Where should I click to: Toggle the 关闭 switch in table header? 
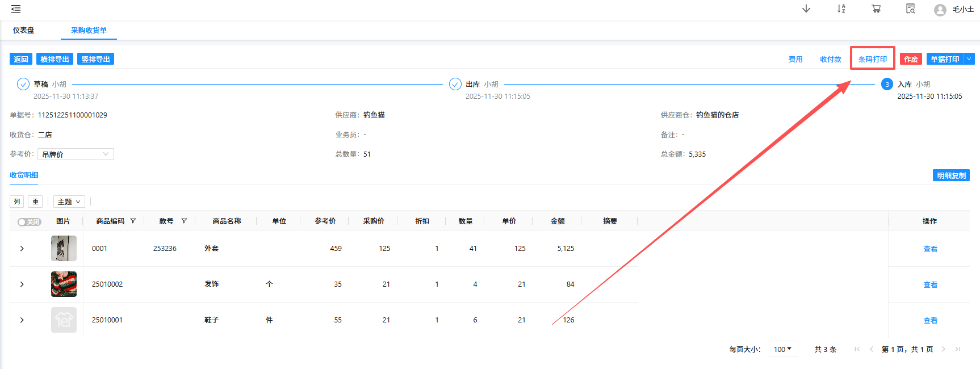click(x=29, y=222)
